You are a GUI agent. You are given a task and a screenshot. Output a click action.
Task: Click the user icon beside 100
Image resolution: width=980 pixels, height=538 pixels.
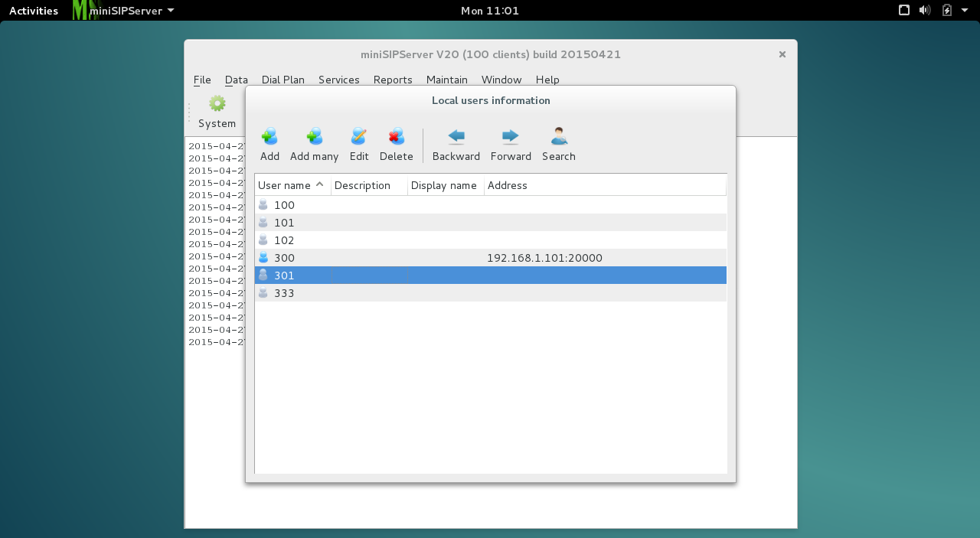tap(263, 205)
